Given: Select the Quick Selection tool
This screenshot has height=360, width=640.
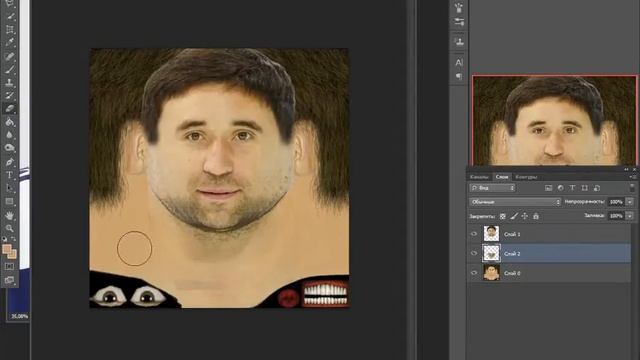Looking at the screenshot, I should tap(10, 17).
